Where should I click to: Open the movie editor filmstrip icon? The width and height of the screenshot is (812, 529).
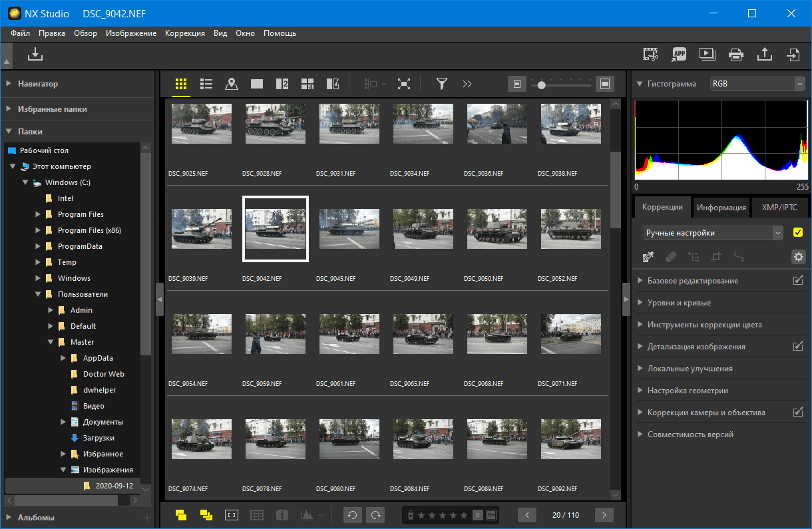tap(650, 55)
